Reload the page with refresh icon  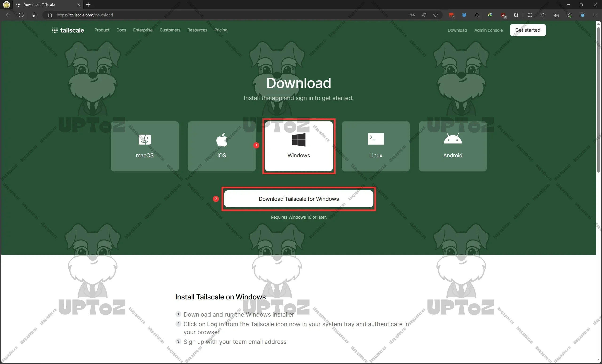point(21,15)
